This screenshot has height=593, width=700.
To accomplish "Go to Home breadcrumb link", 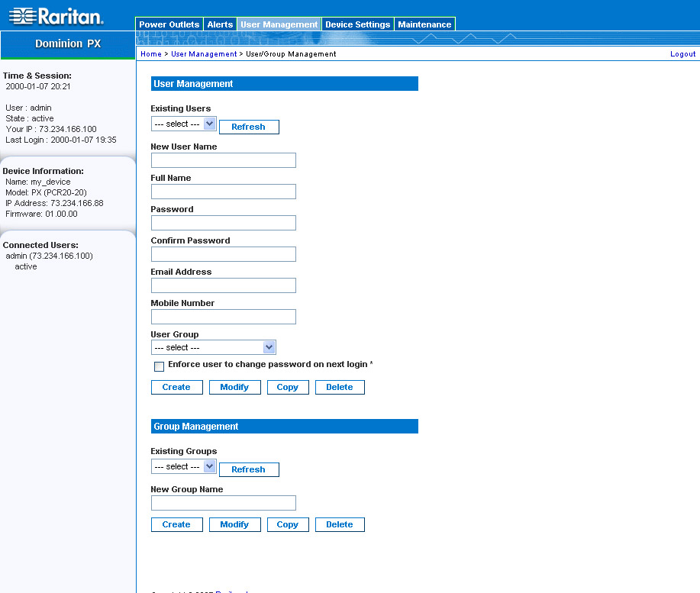I will click(150, 54).
